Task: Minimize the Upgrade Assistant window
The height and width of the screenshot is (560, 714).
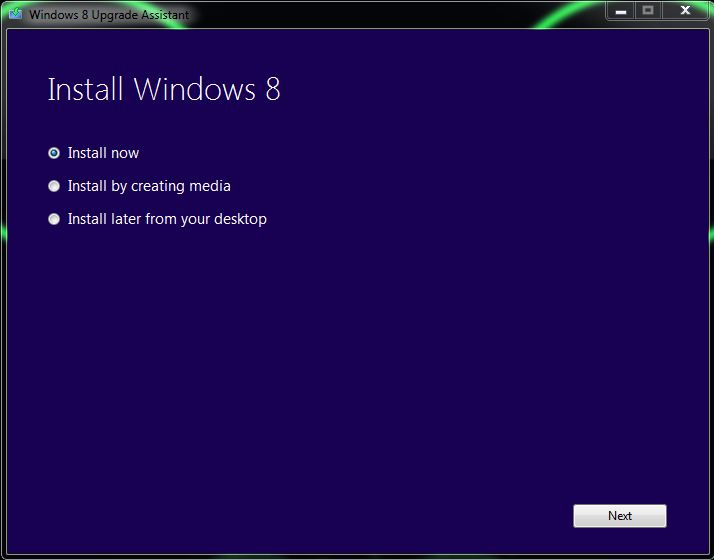Action: 621,10
